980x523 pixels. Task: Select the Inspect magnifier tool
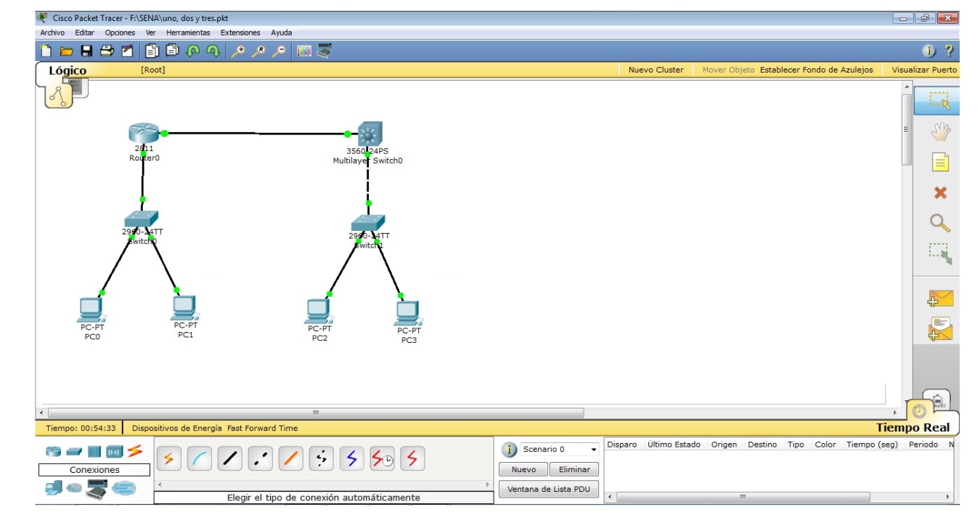click(x=940, y=222)
